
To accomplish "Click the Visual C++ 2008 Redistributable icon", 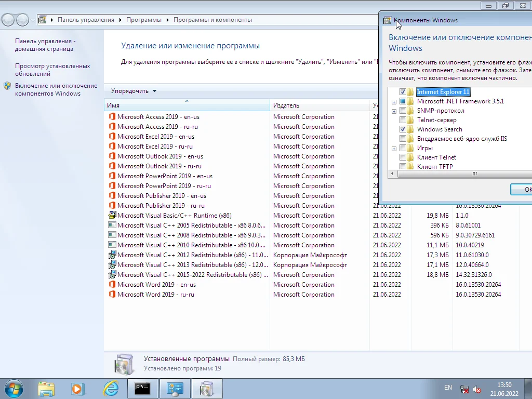I will coord(112,235).
